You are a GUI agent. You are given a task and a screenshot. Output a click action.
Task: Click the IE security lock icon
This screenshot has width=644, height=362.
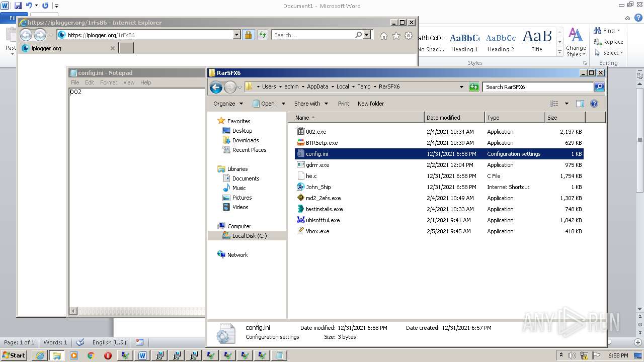[248, 35]
